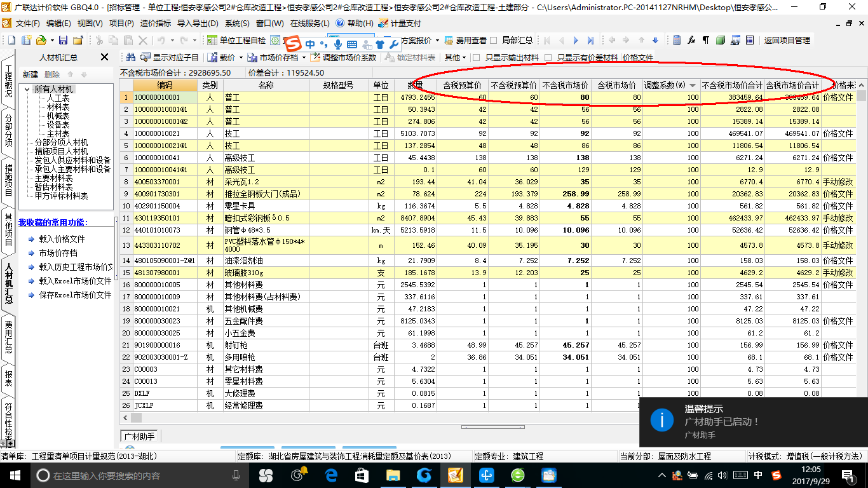This screenshot has width=868, height=488.
Task: Show corresponding items via 显示对应子目
Action: click(x=170, y=57)
